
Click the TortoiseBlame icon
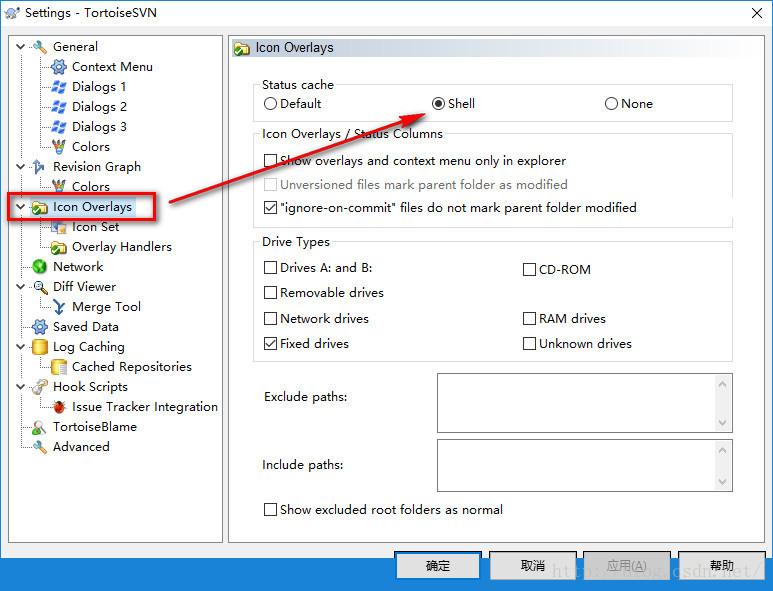pos(39,427)
